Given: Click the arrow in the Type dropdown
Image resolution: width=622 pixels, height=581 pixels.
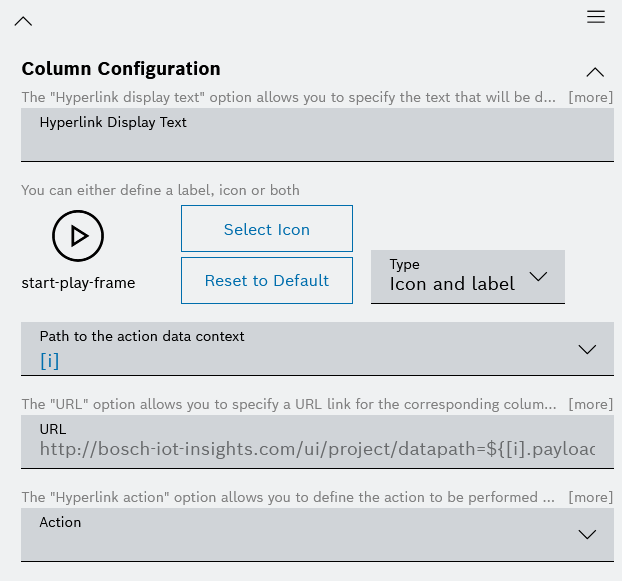Looking at the screenshot, I should point(538,277).
